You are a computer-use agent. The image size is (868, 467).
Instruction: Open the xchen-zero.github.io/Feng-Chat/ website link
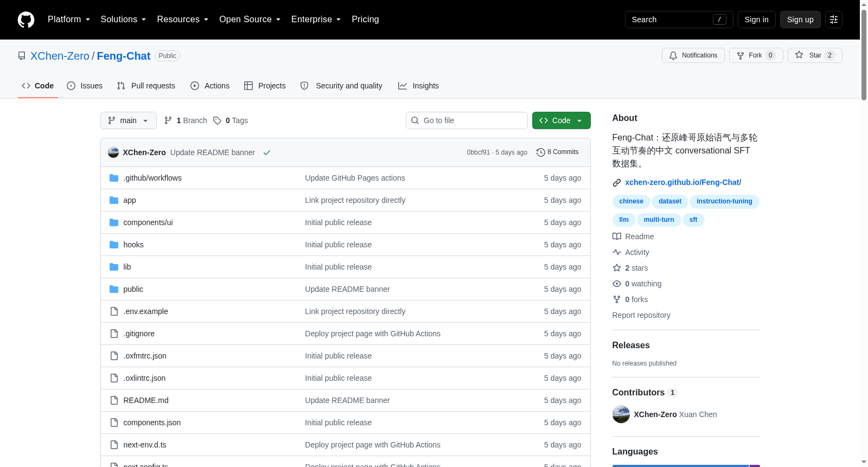coord(683,182)
